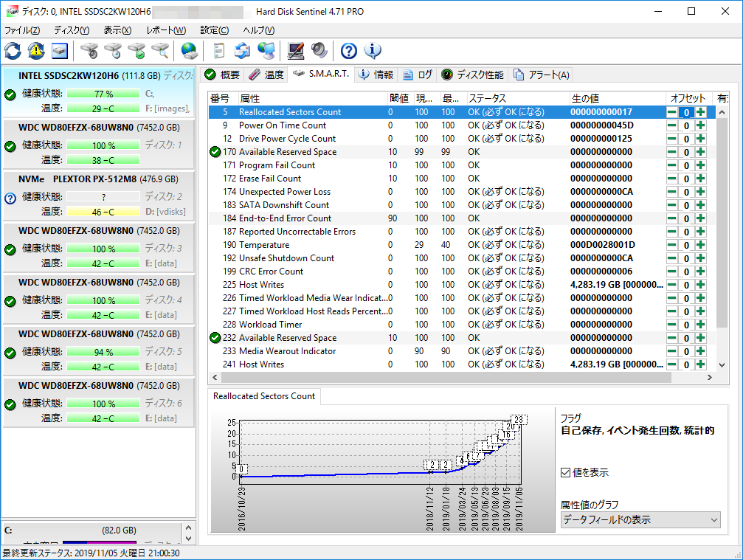Image resolution: width=743 pixels, height=560 pixels.
Task: Click the 番号 column header
Action: pyautogui.click(x=223, y=99)
